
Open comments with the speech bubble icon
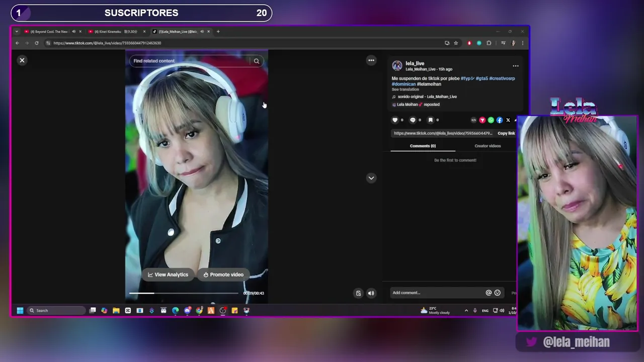[x=413, y=120]
